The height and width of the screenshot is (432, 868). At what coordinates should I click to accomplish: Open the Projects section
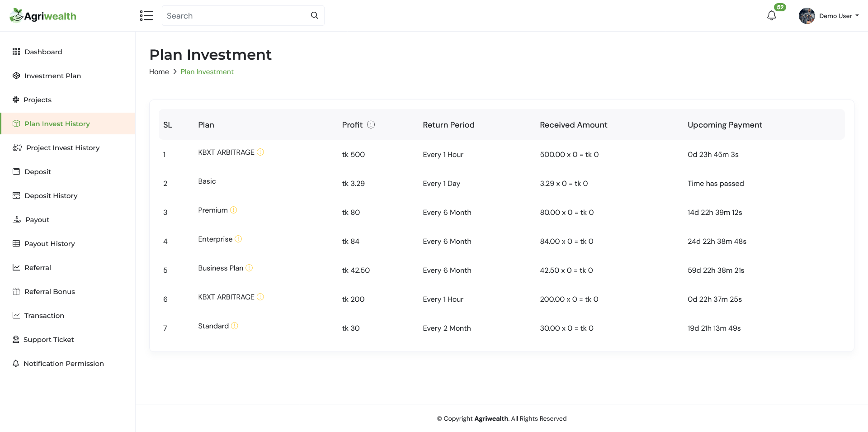[x=38, y=100]
